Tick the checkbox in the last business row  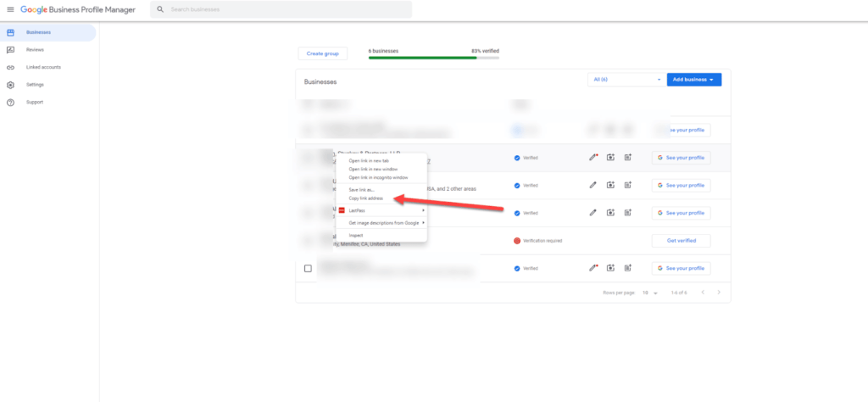pyautogui.click(x=308, y=268)
